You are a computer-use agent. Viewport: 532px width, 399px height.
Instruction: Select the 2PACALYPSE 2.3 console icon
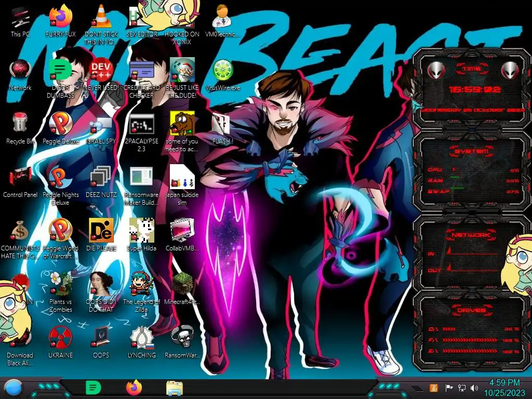141,132
